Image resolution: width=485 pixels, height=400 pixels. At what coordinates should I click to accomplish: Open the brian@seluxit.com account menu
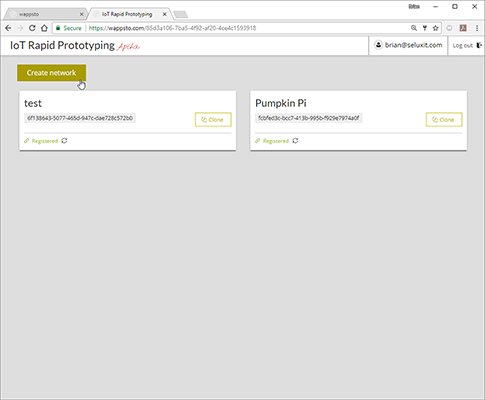pyautogui.click(x=408, y=45)
